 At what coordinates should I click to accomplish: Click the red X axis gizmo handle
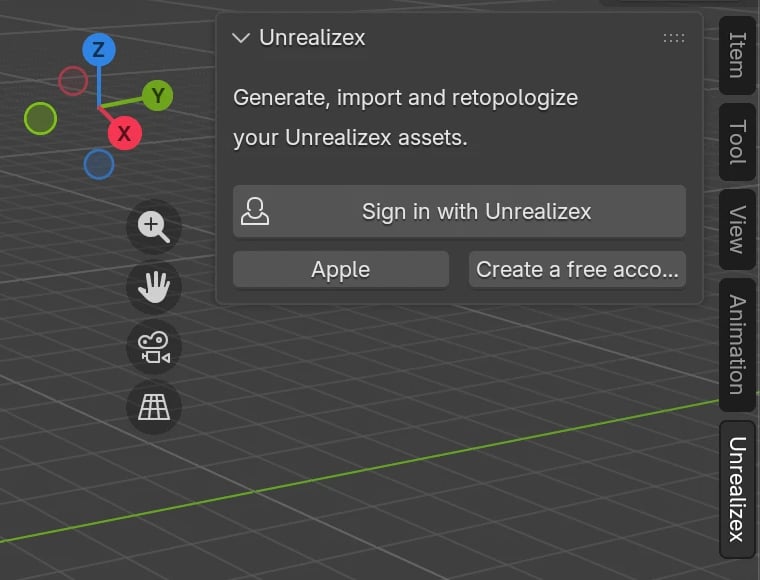tap(125, 133)
